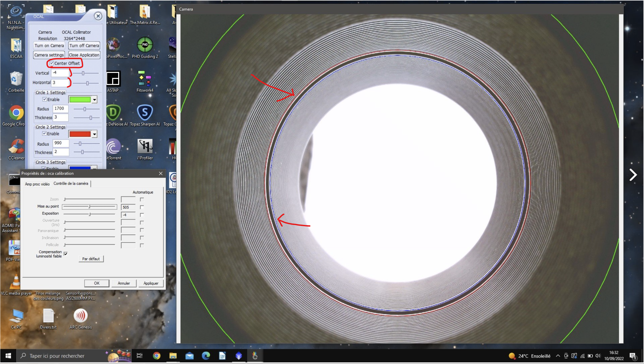Viewport: 644px width, 364px height.
Task: Open the Ce PC desktop icon
Action: coord(16,319)
